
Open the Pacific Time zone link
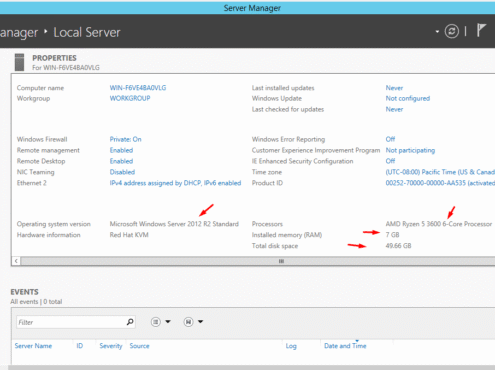click(x=440, y=172)
